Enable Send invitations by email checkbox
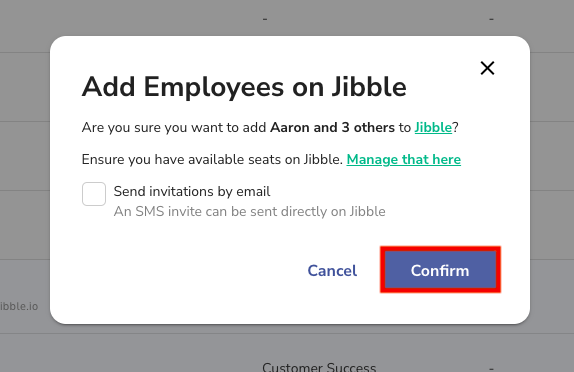 tap(94, 194)
